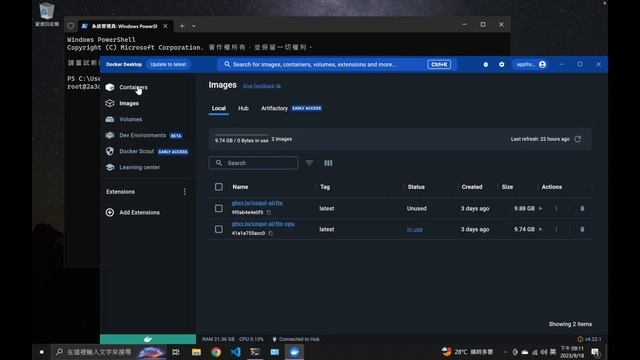This screenshot has height=360, width=640.
Task: Close the Windows PowerShell tab
Action: 165,26
